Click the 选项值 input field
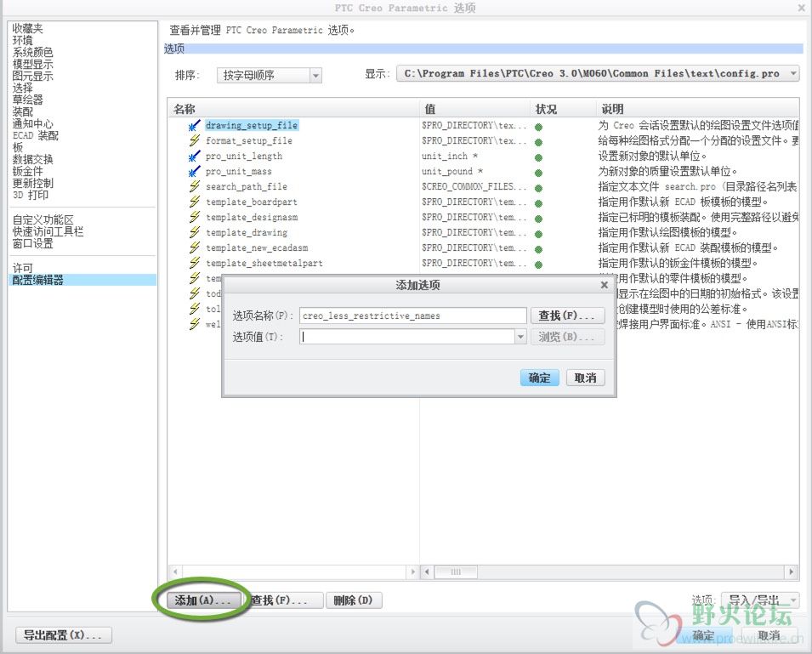 click(407, 337)
